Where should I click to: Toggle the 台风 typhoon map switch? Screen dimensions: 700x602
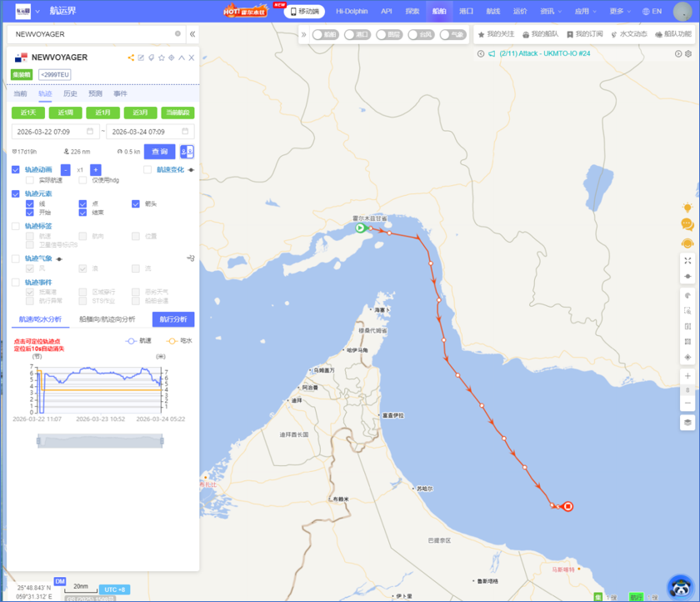(420, 35)
